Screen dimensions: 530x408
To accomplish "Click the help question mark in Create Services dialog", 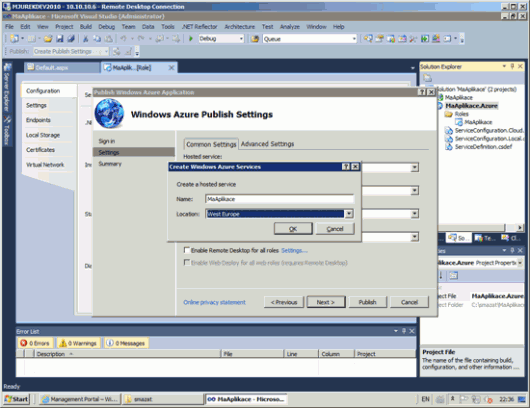I will point(346,167).
